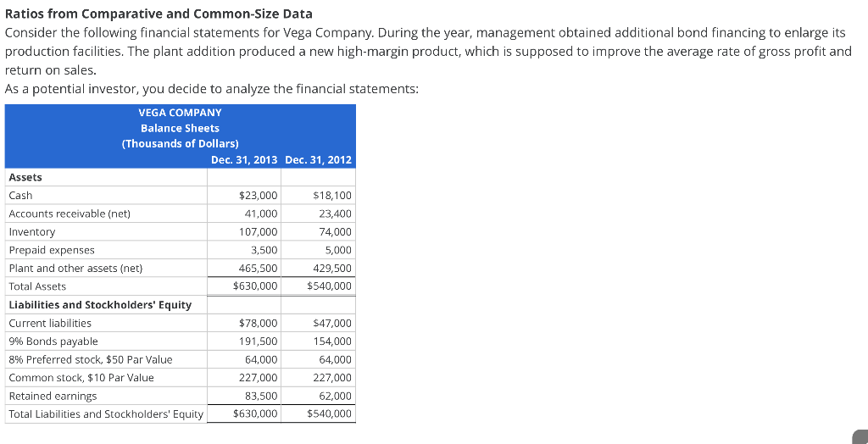Viewport: 868px width, 444px height.
Task: Select the 'Plant and other assets (net)' label
Action: [75, 269]
